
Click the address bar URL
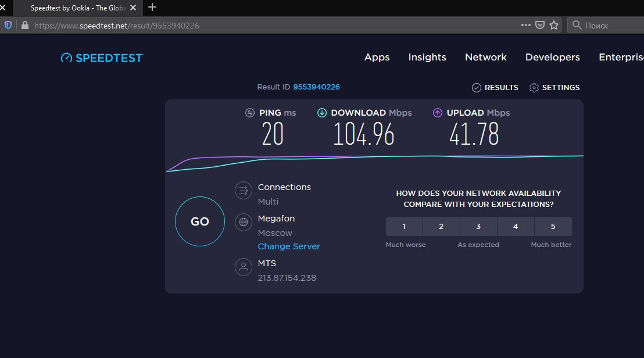[x=117, y=26]
